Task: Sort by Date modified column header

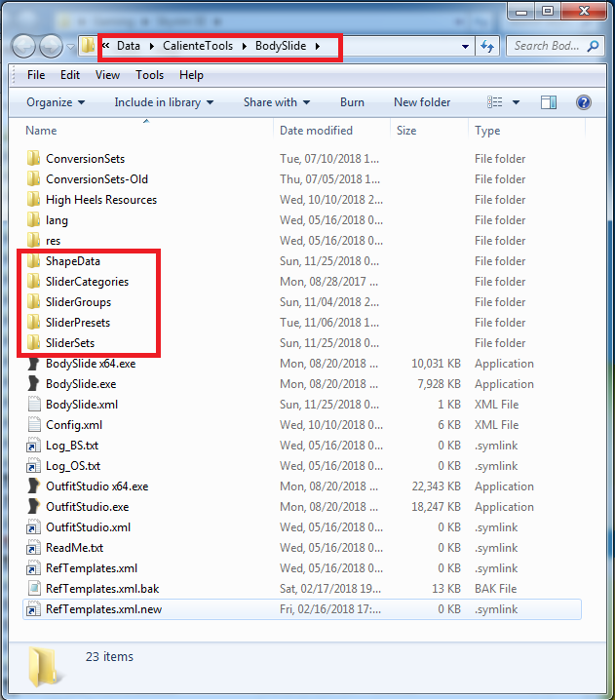Action: [316, 131]
